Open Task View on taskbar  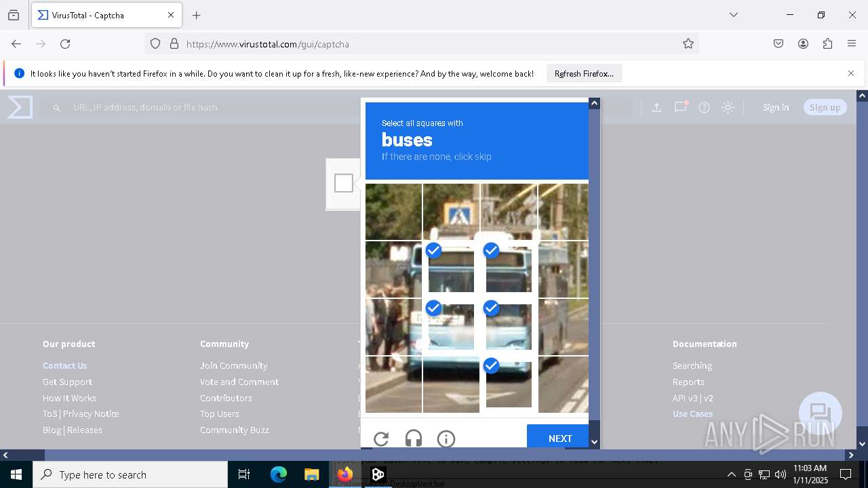[x=244, y=474]
